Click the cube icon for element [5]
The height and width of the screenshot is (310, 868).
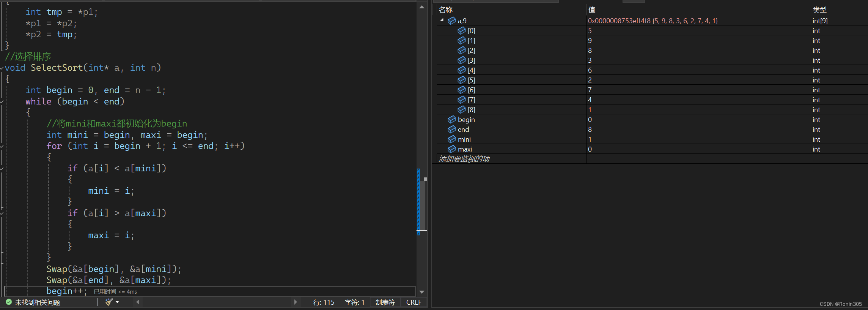click(x=462, y=80)
